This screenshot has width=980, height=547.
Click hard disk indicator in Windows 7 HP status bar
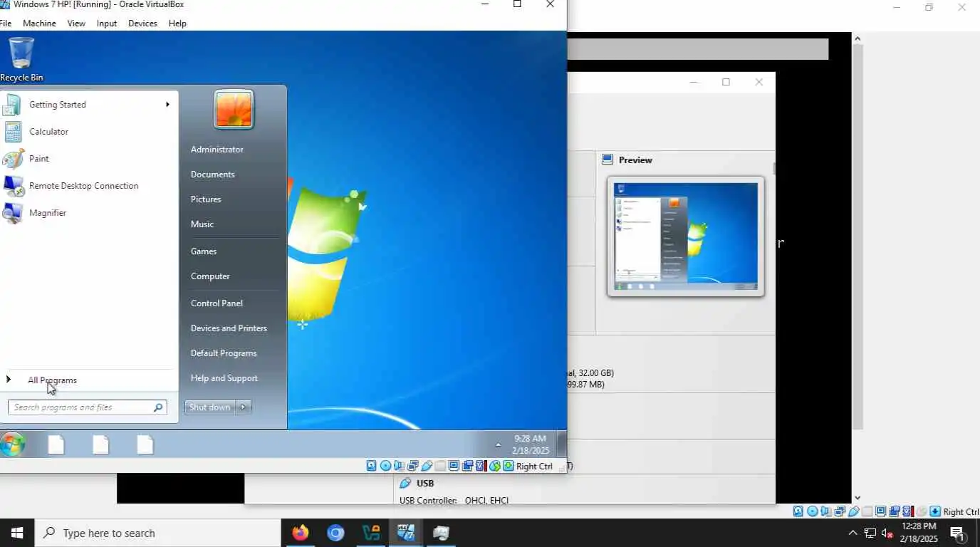click(372, 466)
